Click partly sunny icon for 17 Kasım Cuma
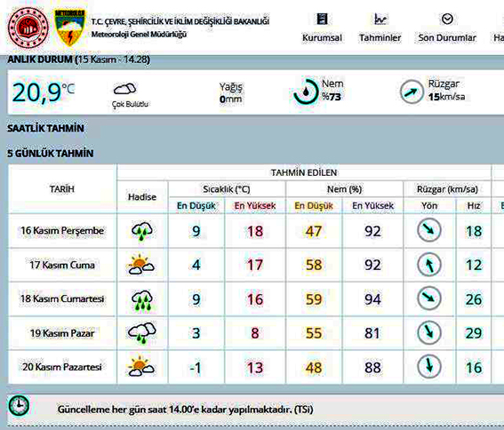Image resolution: width=504 pixels, height=430 pixels. [141, 265]
